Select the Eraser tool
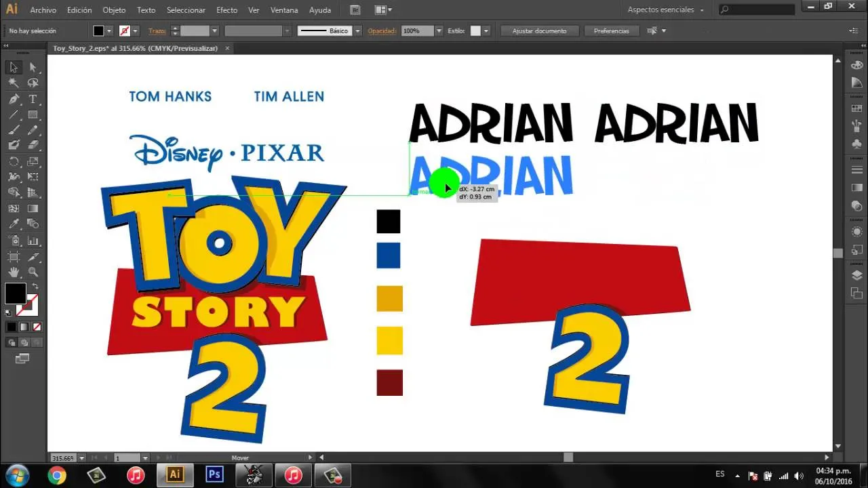 (33, 145)
